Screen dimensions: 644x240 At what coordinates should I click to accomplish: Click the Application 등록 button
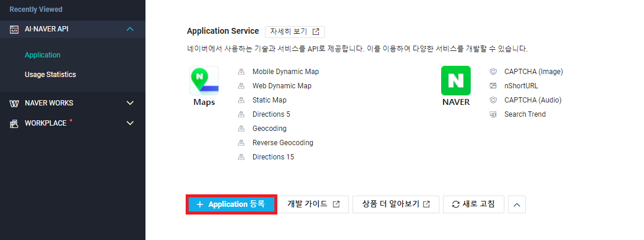tap(231, 204)
